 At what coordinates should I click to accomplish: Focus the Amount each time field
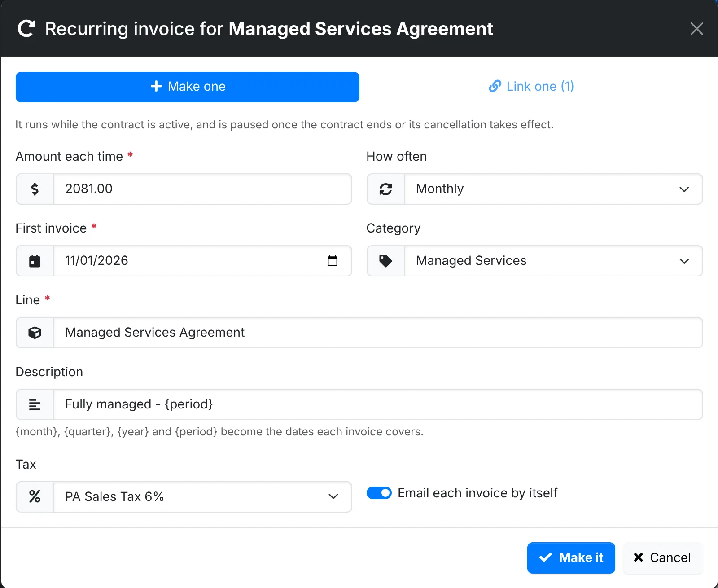click(203, 189)
